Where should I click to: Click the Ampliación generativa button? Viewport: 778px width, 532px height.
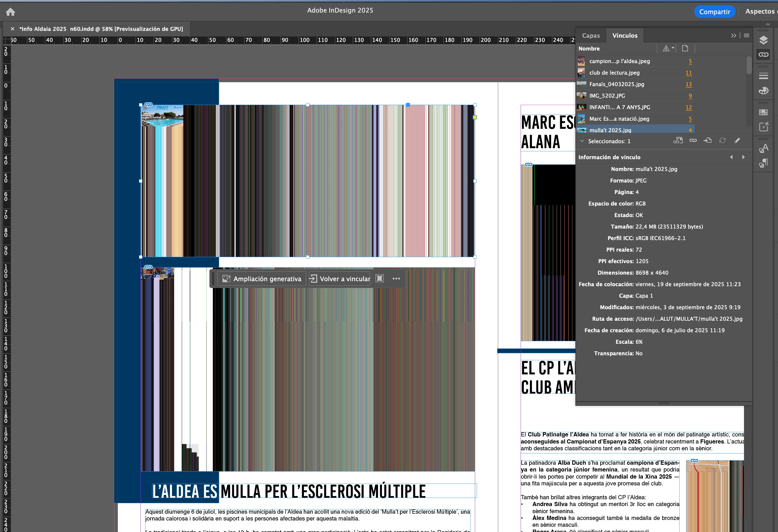262,279
